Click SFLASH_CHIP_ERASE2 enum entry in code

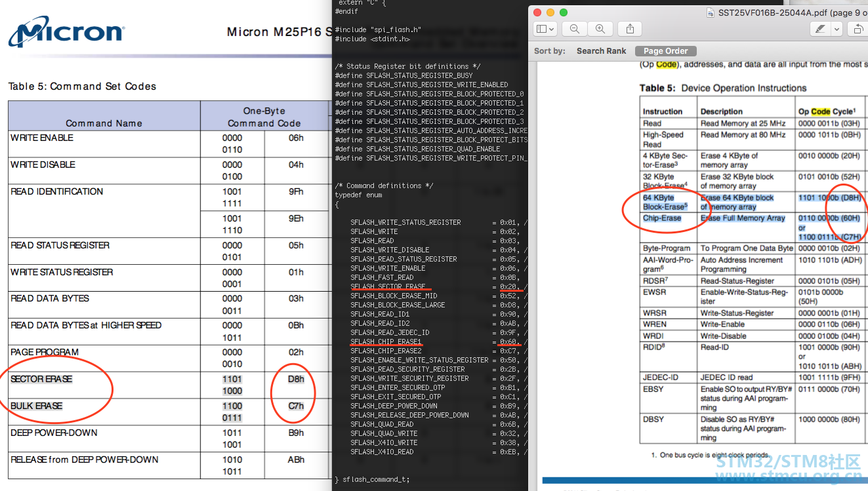pyautogui.click(x=386, y=351)
